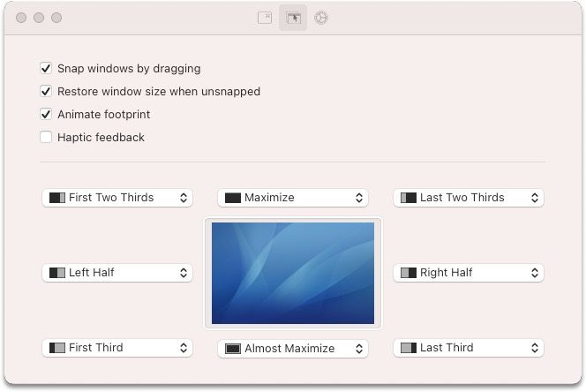Click the blue desktop preview thumbnail
This screenshot has height=392, width=586.
coord(293,273)
